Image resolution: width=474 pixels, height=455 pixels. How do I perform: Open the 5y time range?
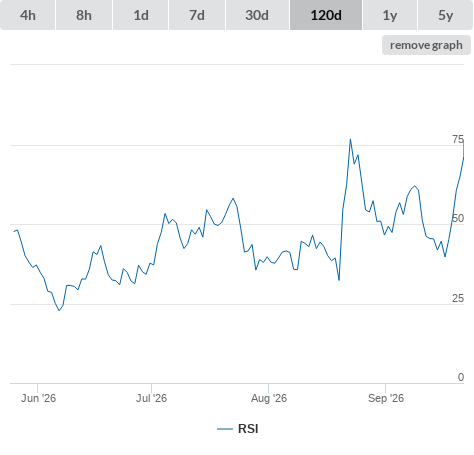446,15
